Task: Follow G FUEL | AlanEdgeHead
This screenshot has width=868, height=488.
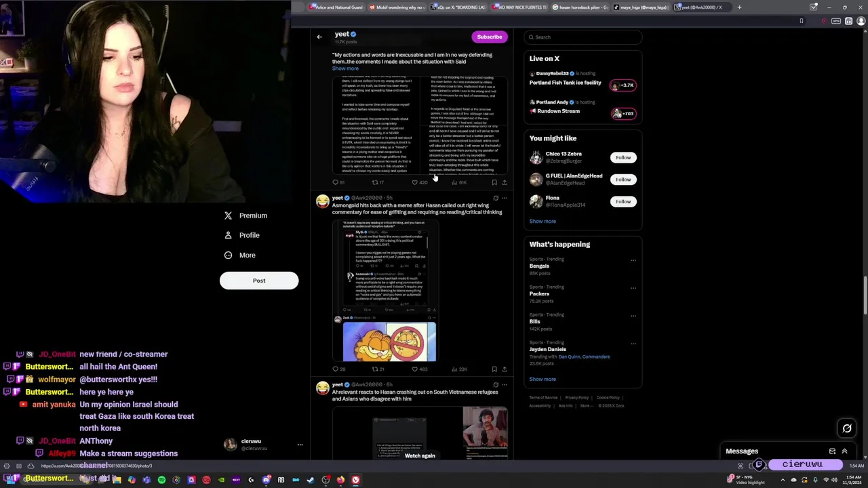Action: [x=623, y=180]
